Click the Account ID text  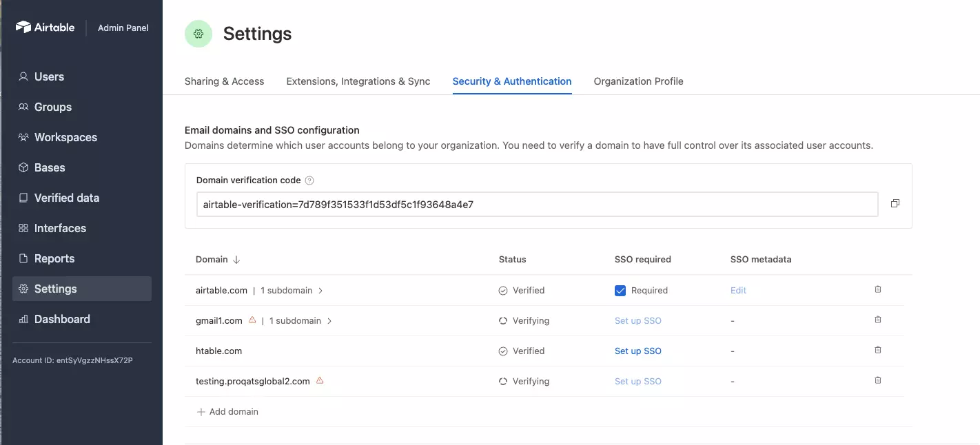pyautogui.click(x=72, y=360)
